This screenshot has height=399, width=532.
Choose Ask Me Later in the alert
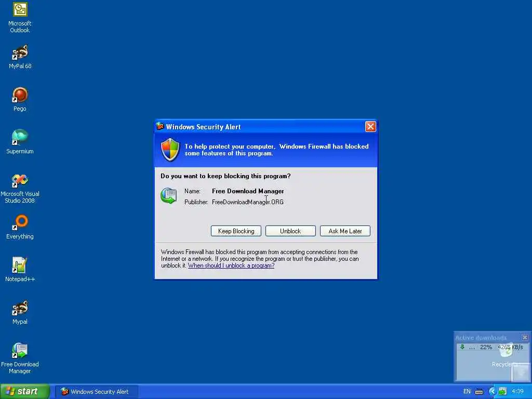345,231
